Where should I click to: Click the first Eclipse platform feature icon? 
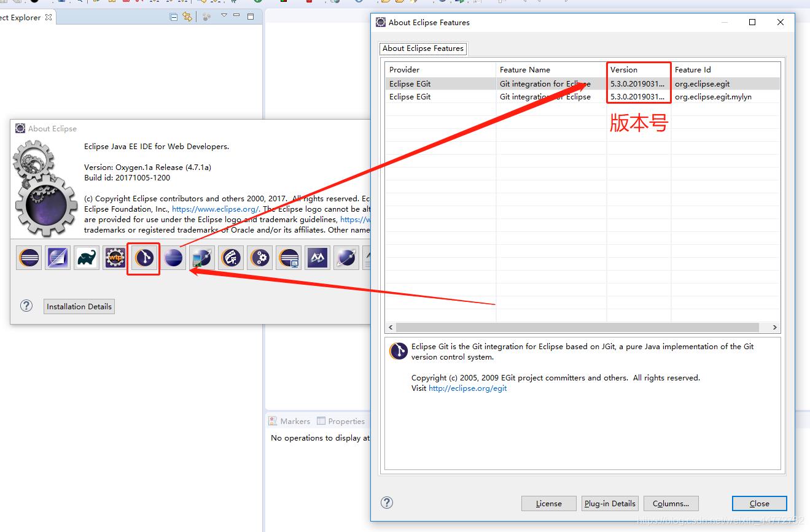pos(29,258)
